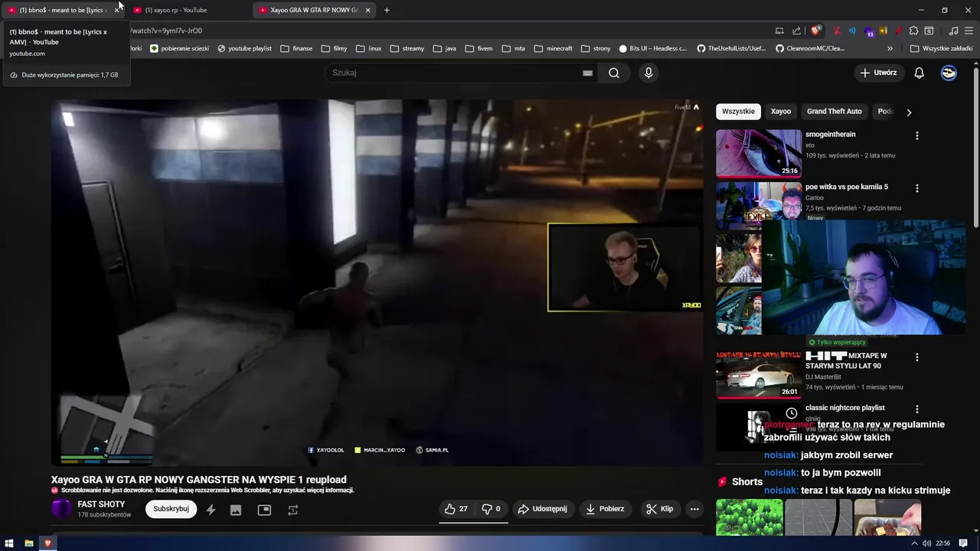Click the taskbar clock showing 22:56
This screenshot has width=980, height=551.
pos(942,543)
